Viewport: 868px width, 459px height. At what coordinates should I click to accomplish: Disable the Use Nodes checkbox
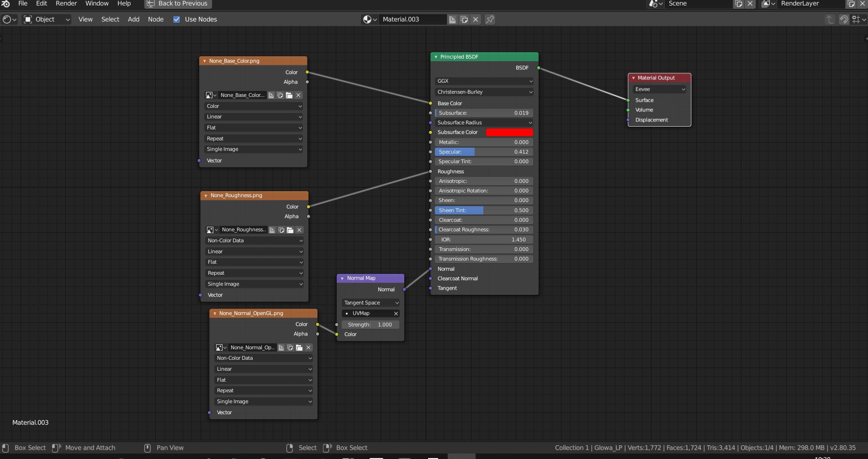(176, 19)
